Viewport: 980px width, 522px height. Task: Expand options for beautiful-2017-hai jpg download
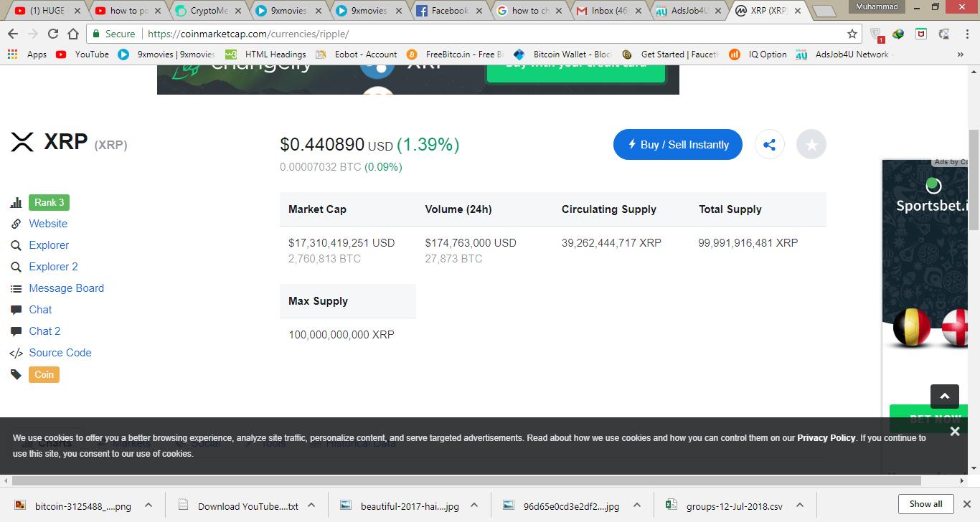click(x=473, y=505)
